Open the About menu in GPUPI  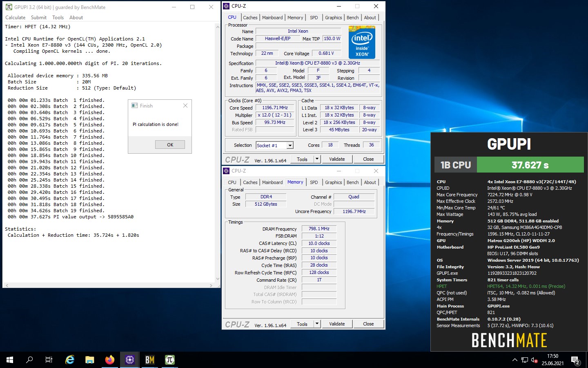click(x=76, y=18)
